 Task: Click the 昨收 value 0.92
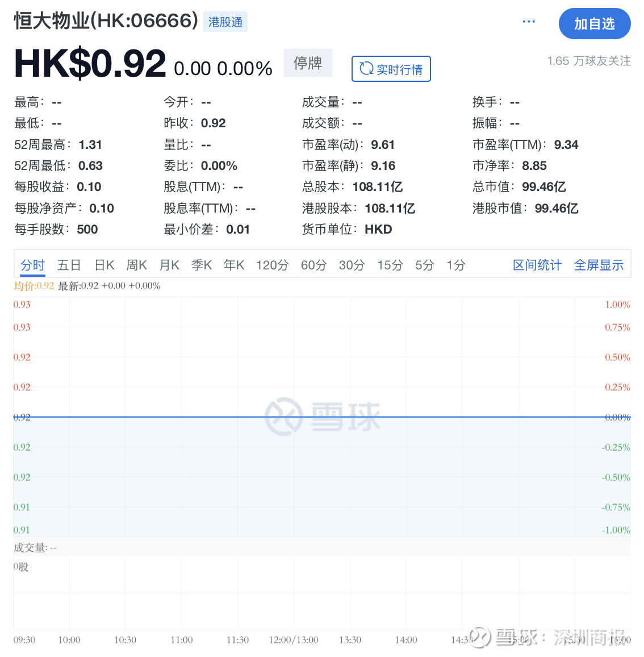[213, 123]
